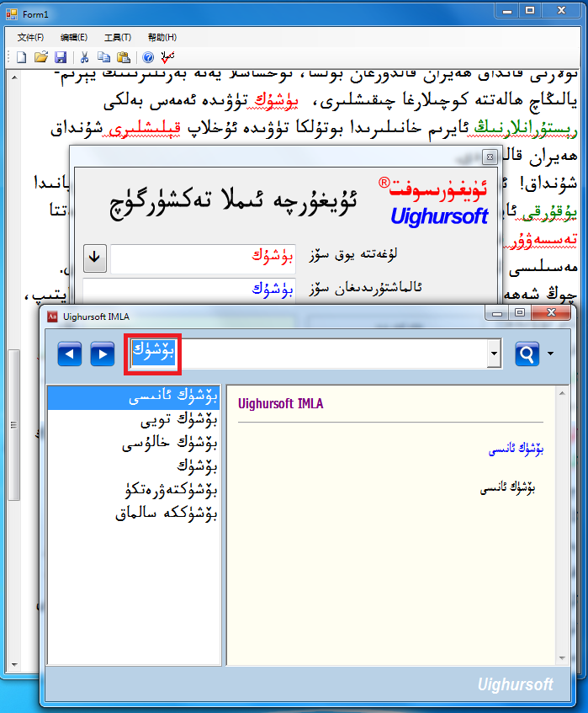Screen dimensions: 588x713
Task: Maximize the Form1 window
Action: (530, 10)
